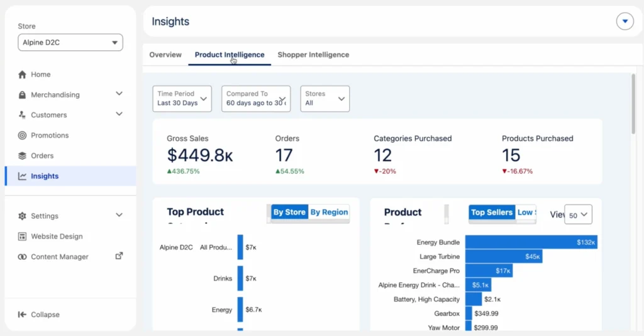Screen dimensions: 644x336
Task: Click the Orders stack icon
Action: (x=22, y=155)
